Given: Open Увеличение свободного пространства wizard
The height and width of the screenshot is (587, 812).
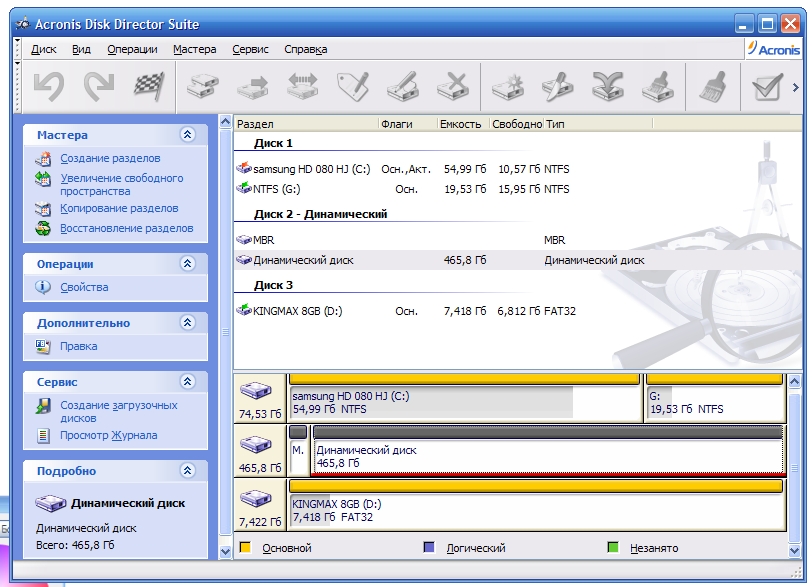Looking at the screenshot, I should click(x=122, y=184).
